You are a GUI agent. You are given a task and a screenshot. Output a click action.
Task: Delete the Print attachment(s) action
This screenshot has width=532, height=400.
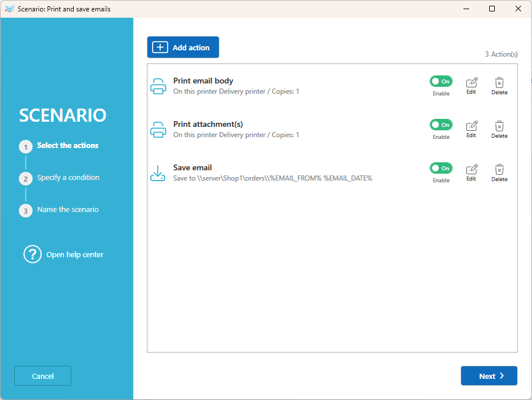(x=499, y=130)
